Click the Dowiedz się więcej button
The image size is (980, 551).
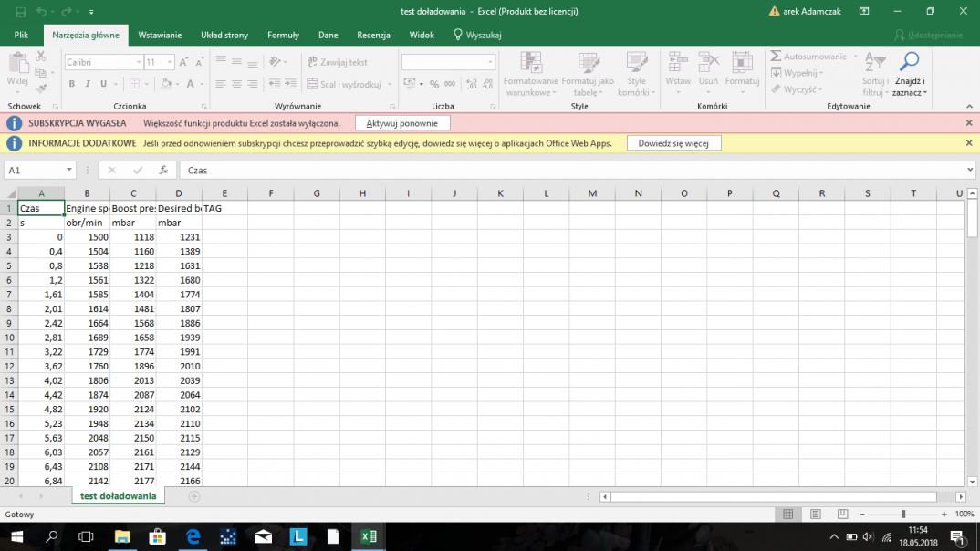[673, 143]
